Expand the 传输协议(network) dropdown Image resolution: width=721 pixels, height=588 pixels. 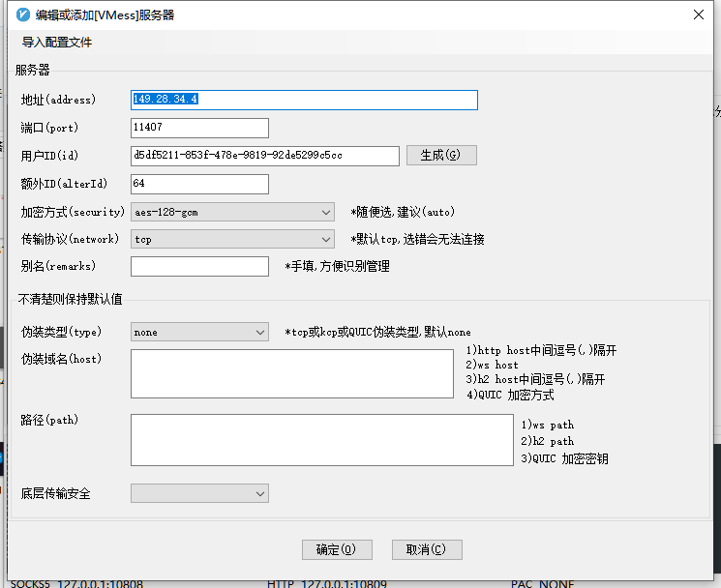(232, 239)
